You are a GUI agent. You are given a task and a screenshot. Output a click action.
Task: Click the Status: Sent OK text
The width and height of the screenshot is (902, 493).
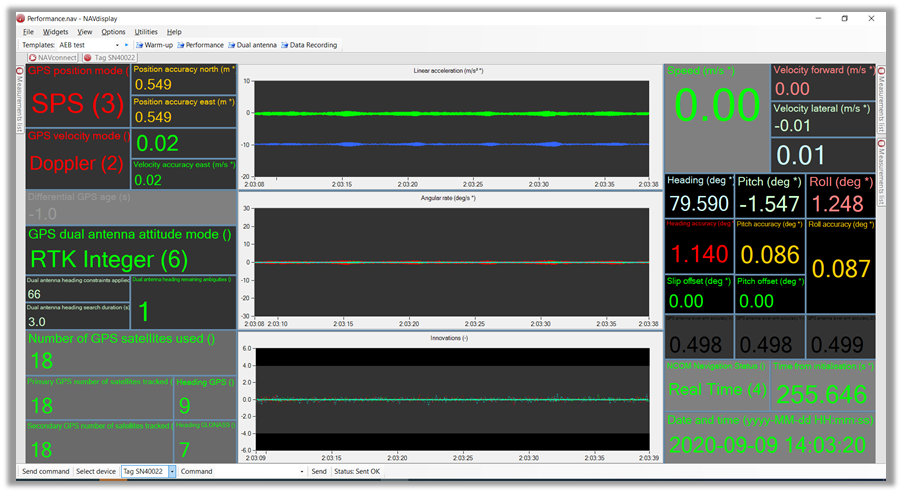[357, 471]
